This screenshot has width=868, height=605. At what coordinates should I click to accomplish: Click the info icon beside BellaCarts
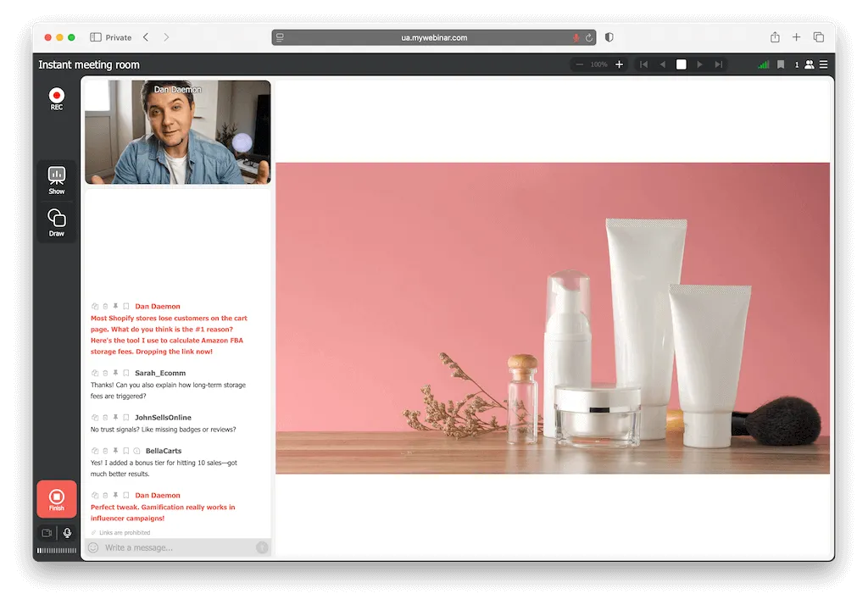pyautogui.click(x=136, y=451)
